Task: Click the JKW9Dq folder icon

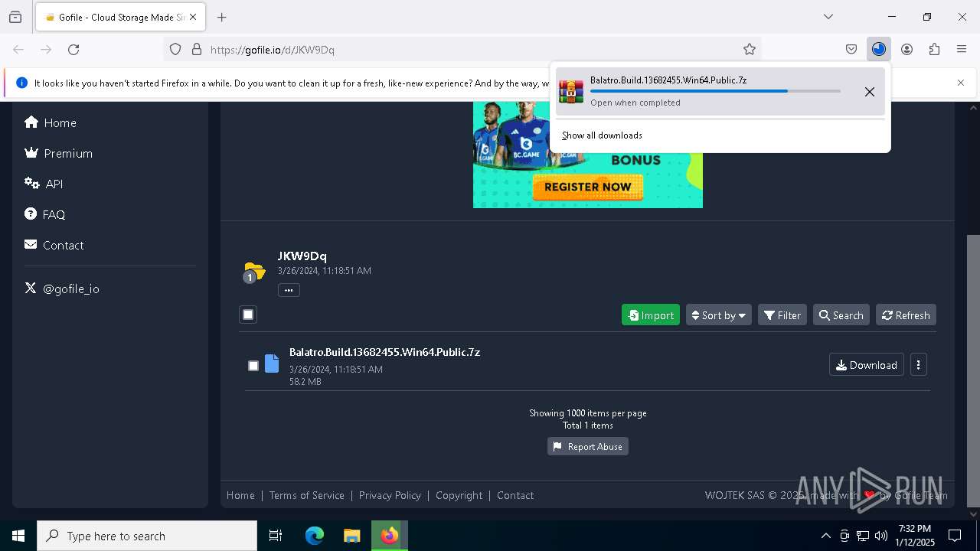Action: [253, 272]
